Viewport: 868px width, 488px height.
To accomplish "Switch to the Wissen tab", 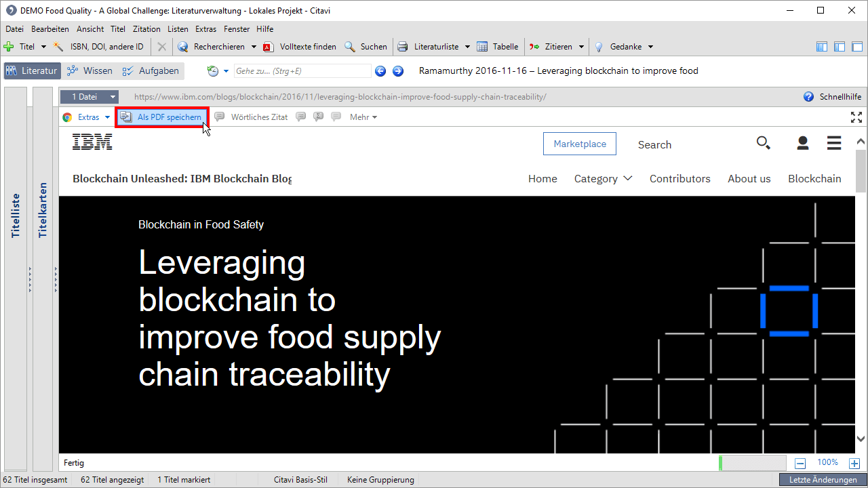I will (90, 71).
